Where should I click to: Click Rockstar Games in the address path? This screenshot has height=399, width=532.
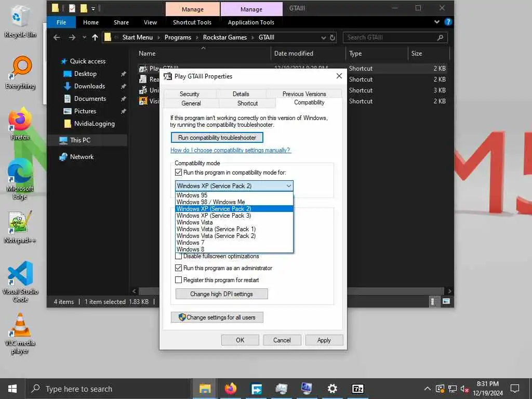coord(225,37)
